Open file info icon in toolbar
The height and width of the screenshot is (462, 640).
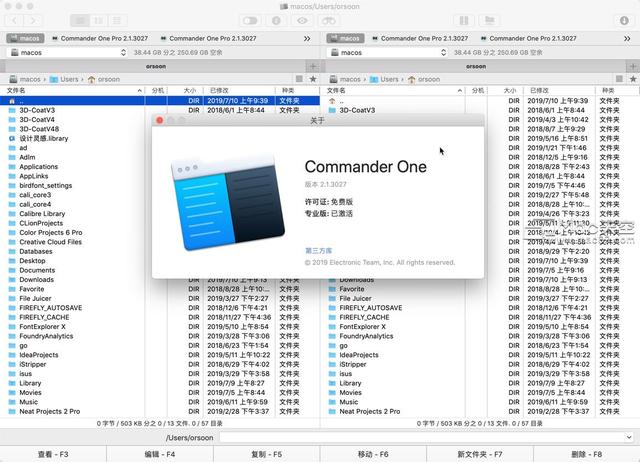pyautogui.click(x=276, y=20)
